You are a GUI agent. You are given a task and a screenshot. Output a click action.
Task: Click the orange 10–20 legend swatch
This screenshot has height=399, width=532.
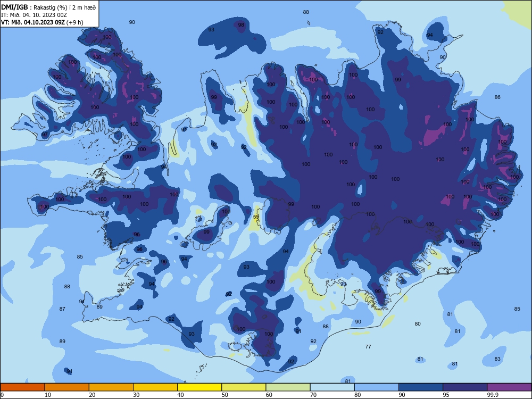[x=67, y=387]
